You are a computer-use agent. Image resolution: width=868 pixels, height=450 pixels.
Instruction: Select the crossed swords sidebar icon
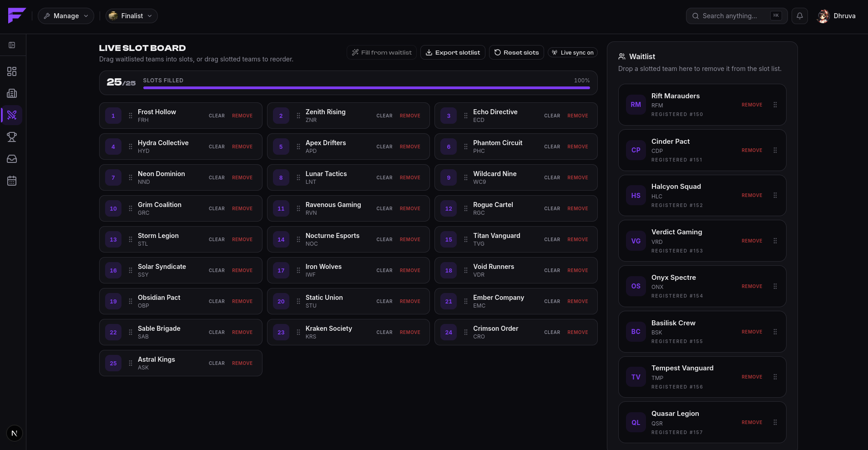click(x=12, y=115)
